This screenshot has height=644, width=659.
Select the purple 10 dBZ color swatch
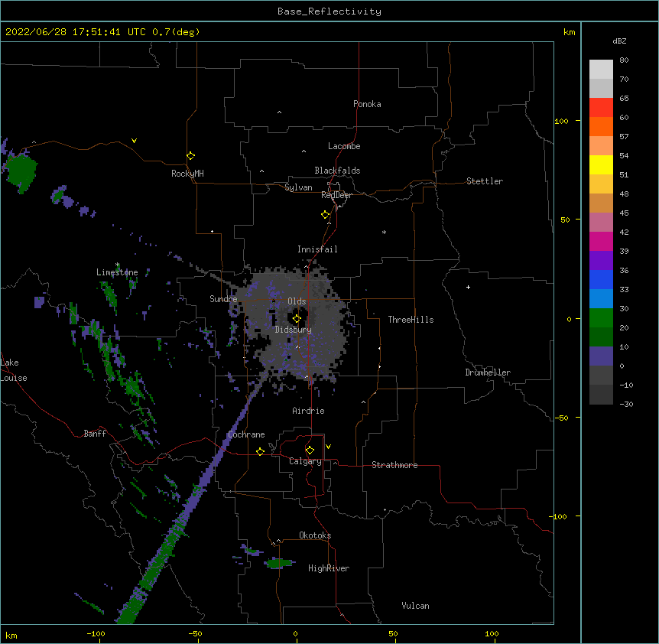click(601, 356)
